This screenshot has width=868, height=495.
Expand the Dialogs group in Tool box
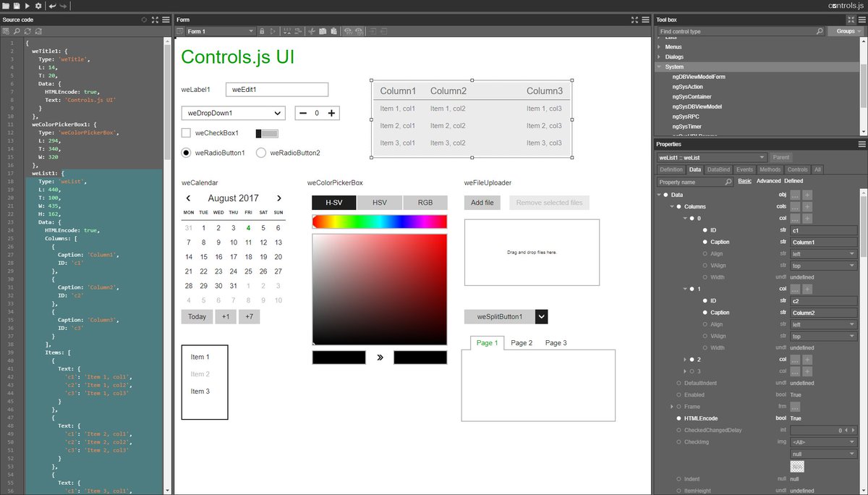click(659, 56)
